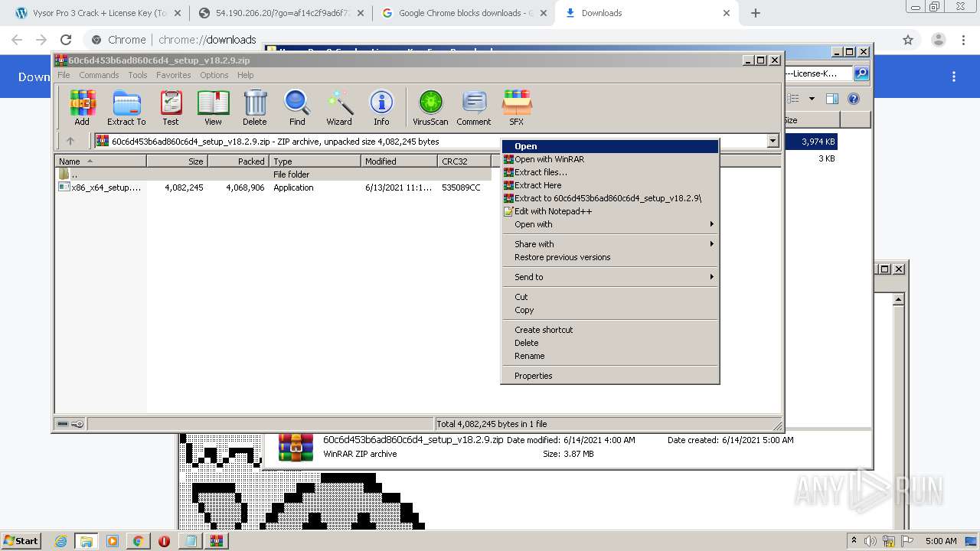
Task: Click the Add icon in WinRAR toolbar
Action: (x=82, y=108)
